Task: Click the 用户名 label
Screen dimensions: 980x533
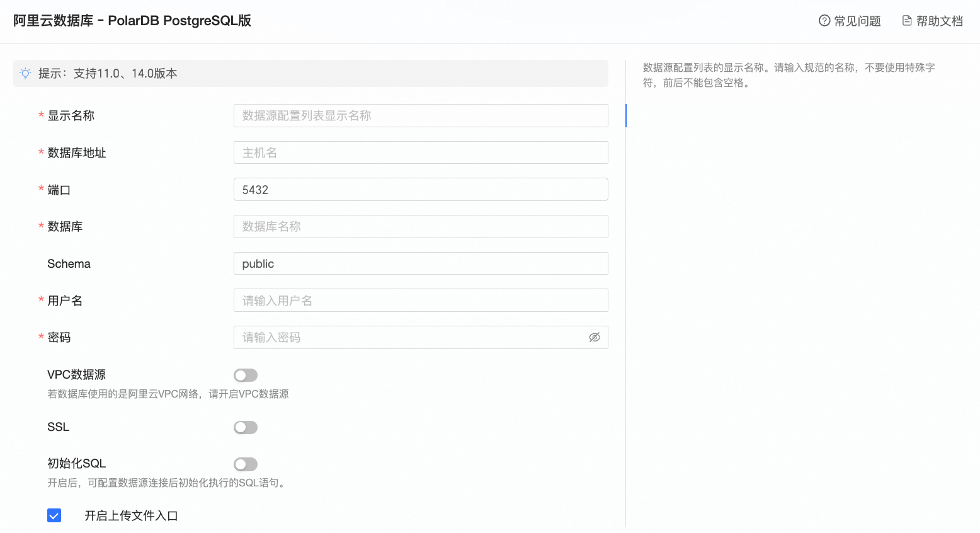Action: (x=65, y=301)
